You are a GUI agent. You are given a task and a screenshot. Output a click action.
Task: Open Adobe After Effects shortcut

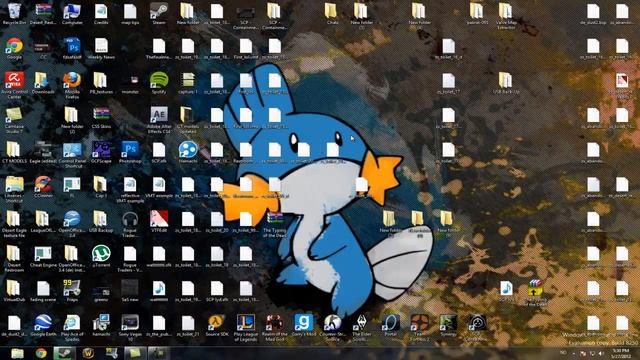coord(159,120)
